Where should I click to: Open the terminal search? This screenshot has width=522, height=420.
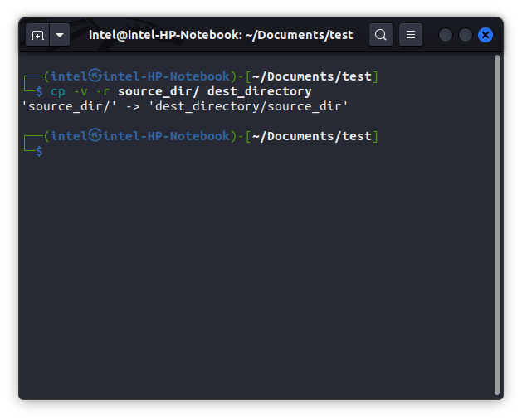coord(381,35)
